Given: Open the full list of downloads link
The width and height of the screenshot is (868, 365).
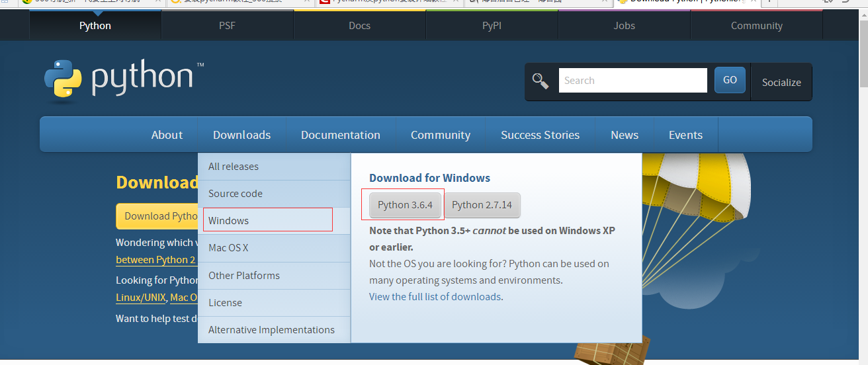Looking at the screenshot, I should pyautogui.click(x=435, y=297).
